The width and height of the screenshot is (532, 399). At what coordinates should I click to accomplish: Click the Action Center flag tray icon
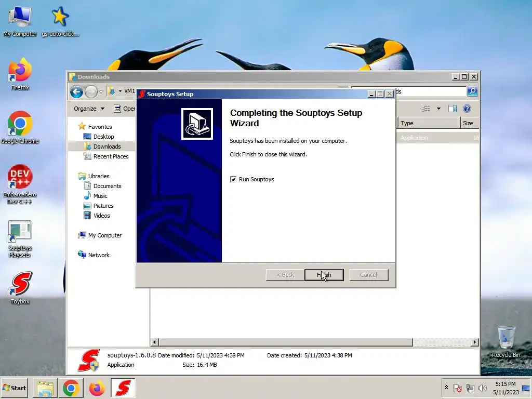[457, 388]
